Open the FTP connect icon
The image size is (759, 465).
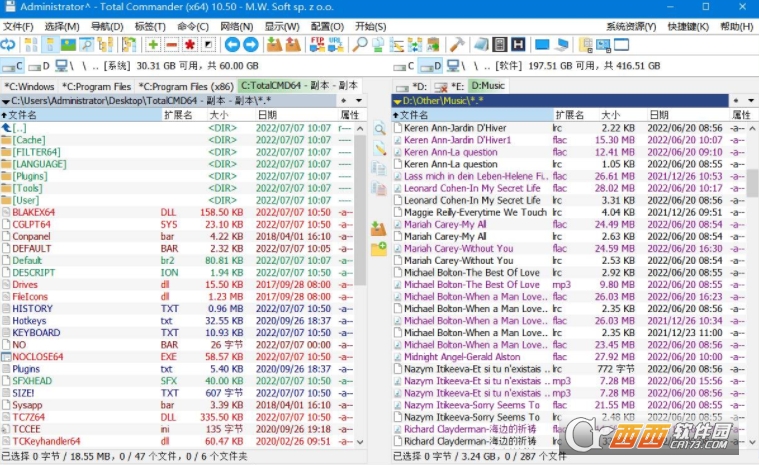point(317,44)
